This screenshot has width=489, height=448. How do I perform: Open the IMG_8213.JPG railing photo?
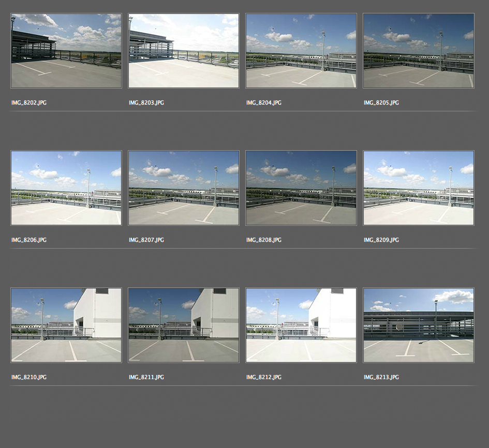[419, 325]
